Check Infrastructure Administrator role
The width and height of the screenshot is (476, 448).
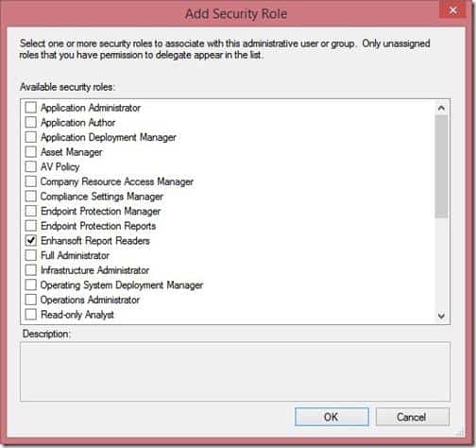[x=31, y=270]
